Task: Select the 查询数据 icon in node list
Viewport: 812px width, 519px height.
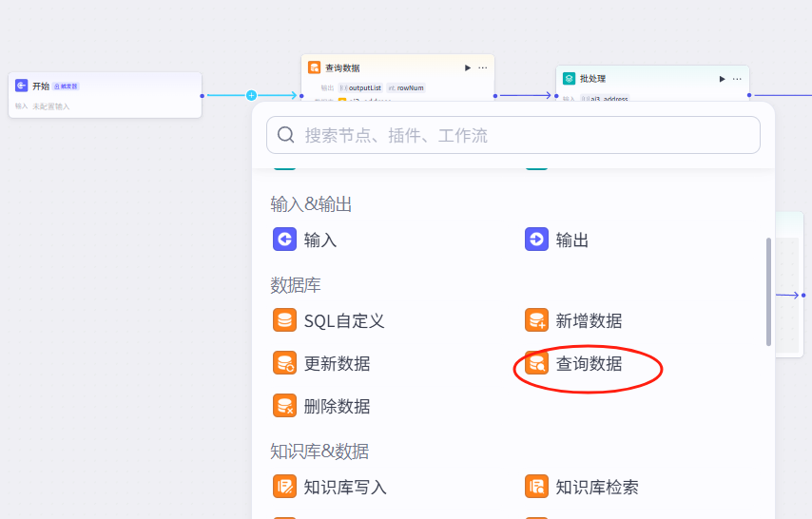Action: [x=536, y=362]
